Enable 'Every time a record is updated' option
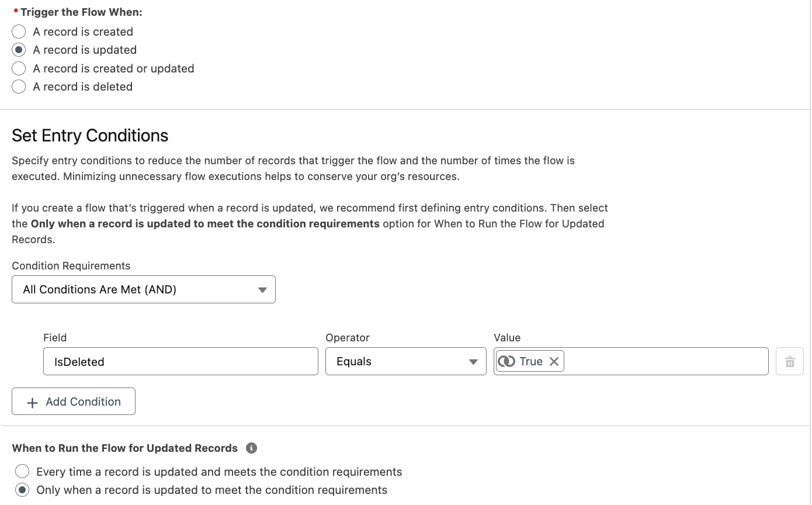812x505 pixels. point(22,471)
